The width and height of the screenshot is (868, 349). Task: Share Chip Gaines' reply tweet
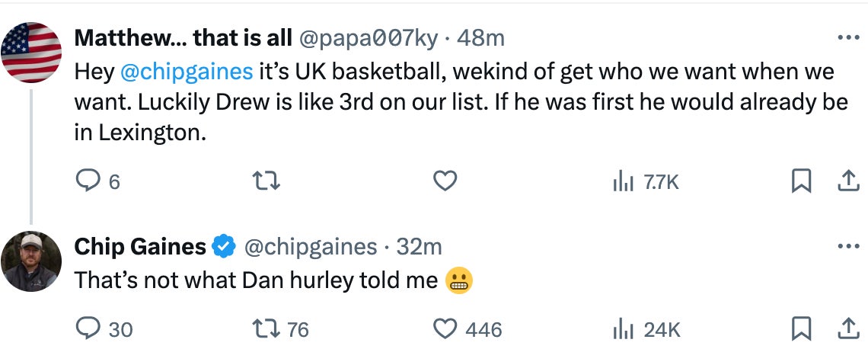[x=847, y=328]
